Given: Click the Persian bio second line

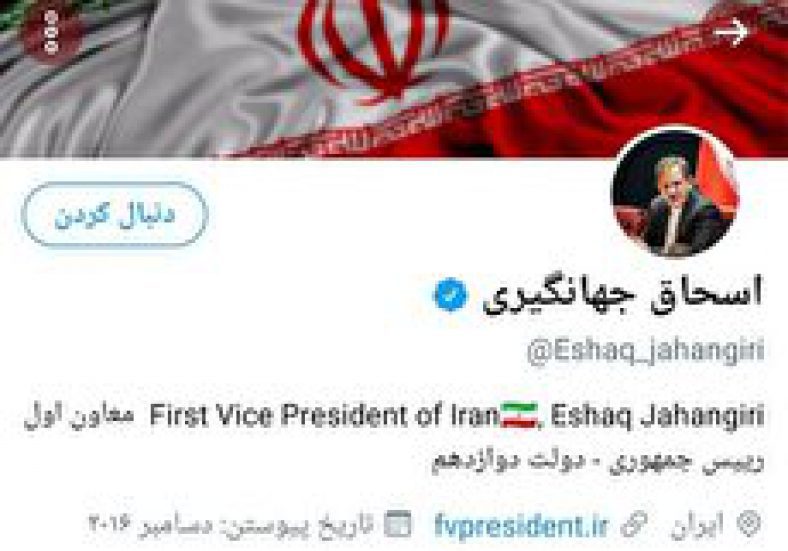Looking at the screenshot, I should (x=598, y=463).
